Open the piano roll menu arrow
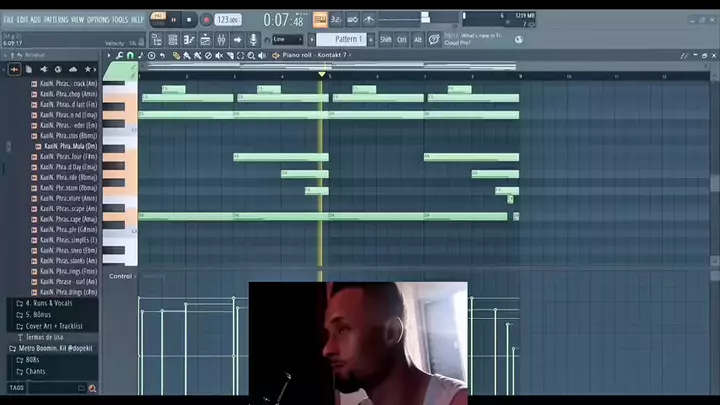This screenshot has width=720, height=405. coord(109,56)
